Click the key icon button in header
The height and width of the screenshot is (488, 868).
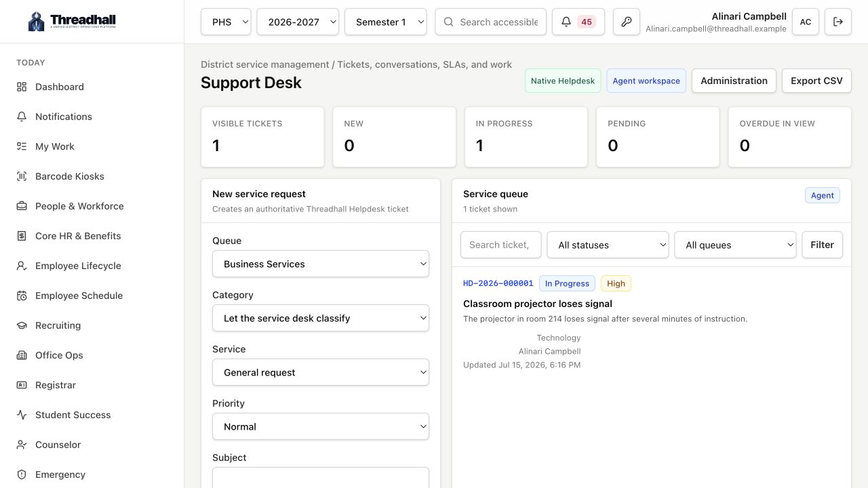pos(627,22)
